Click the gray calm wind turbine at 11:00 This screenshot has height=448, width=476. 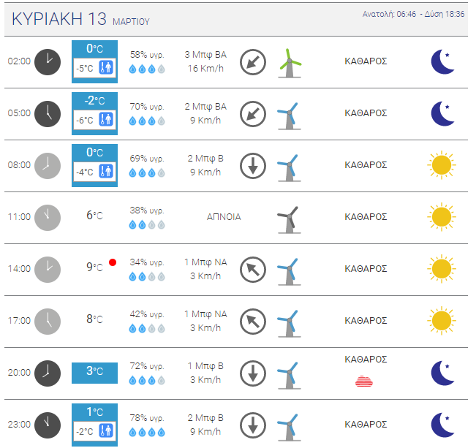pos(289,219)
